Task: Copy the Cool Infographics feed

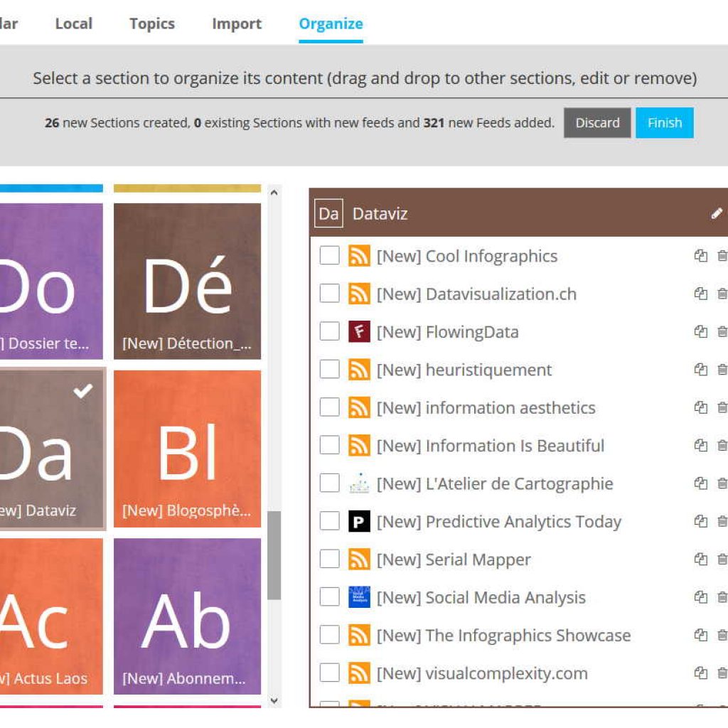Action: pyautogui.click(x=701, y=256)
